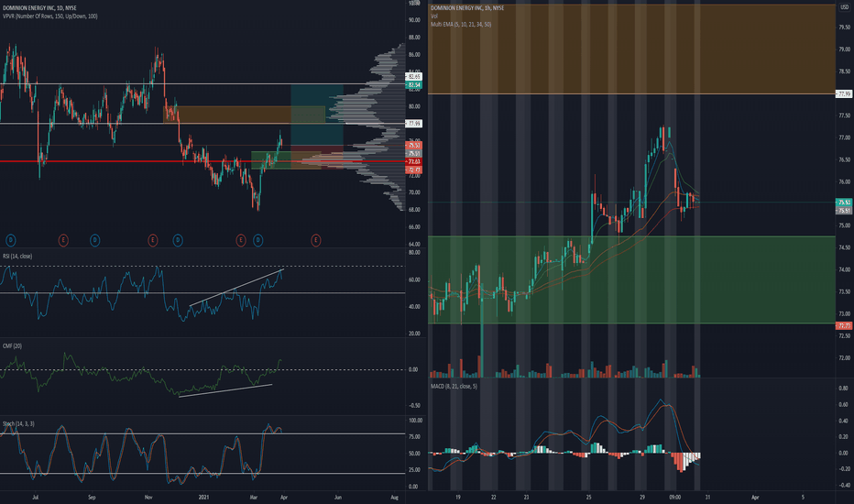
Task: Click the red MACD histogram bars
Action: pos(680,462)
